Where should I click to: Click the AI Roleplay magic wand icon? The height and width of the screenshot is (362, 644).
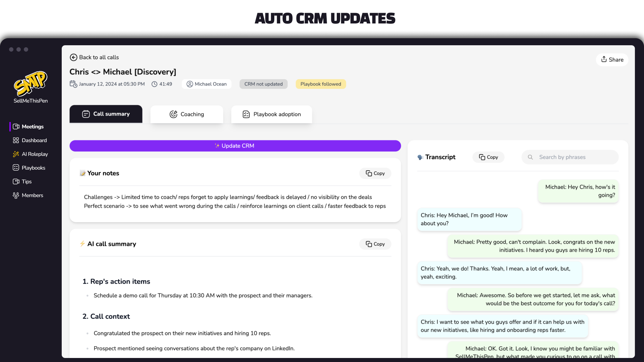pos(16,154)
